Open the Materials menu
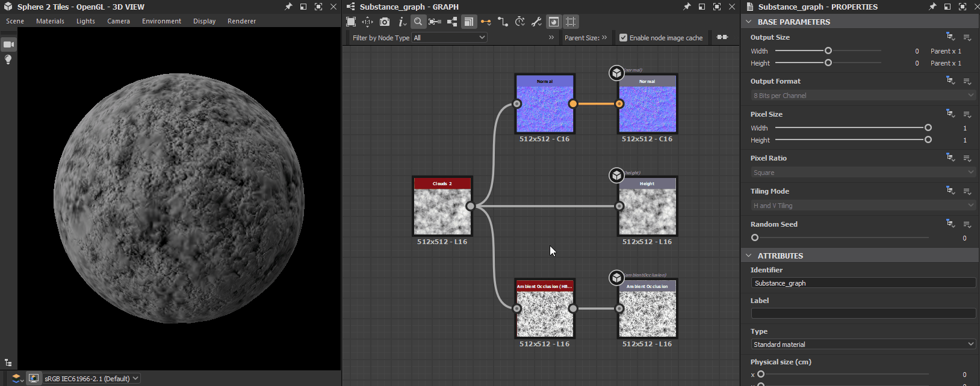Image resolution: width=980 pixels, height=386 pixels. (50, 21)
